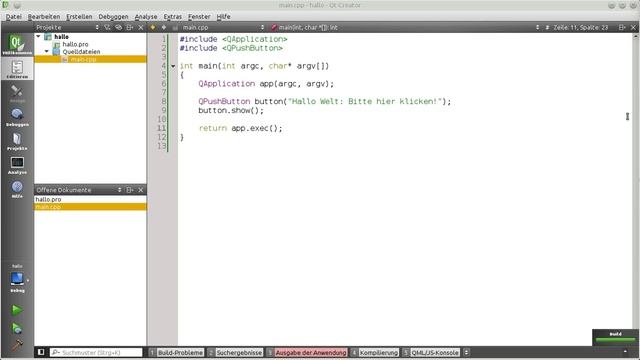Close the main.cpp editor view
Viewport: 640px width, 360px height.
(x=633, y=27)
